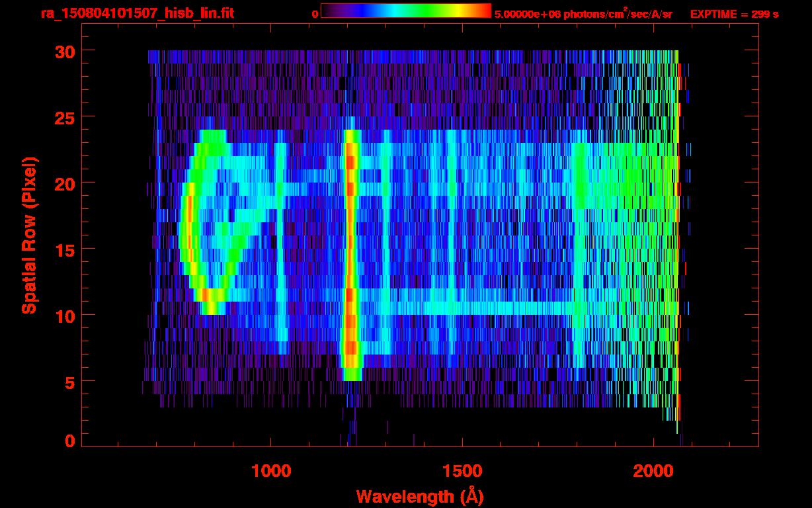The image size is (812, 508).
Task: Click the EXPTIME = 299 s label
Action: tap(734, 14)
